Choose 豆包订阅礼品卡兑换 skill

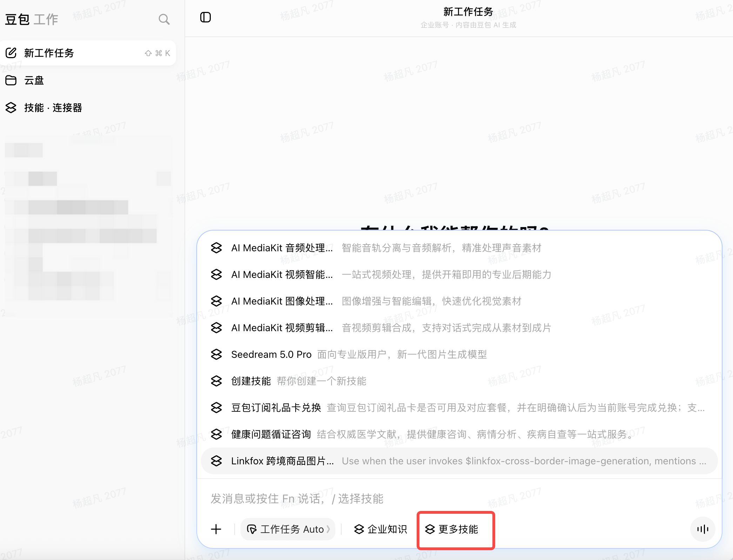pyautogui.click(x=459, y=408)
